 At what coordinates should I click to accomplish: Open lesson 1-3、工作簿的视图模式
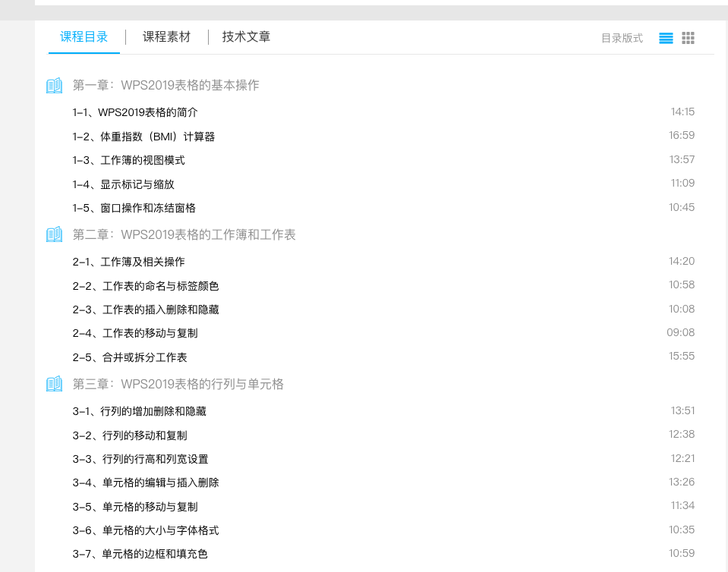[x=128, y=160]
